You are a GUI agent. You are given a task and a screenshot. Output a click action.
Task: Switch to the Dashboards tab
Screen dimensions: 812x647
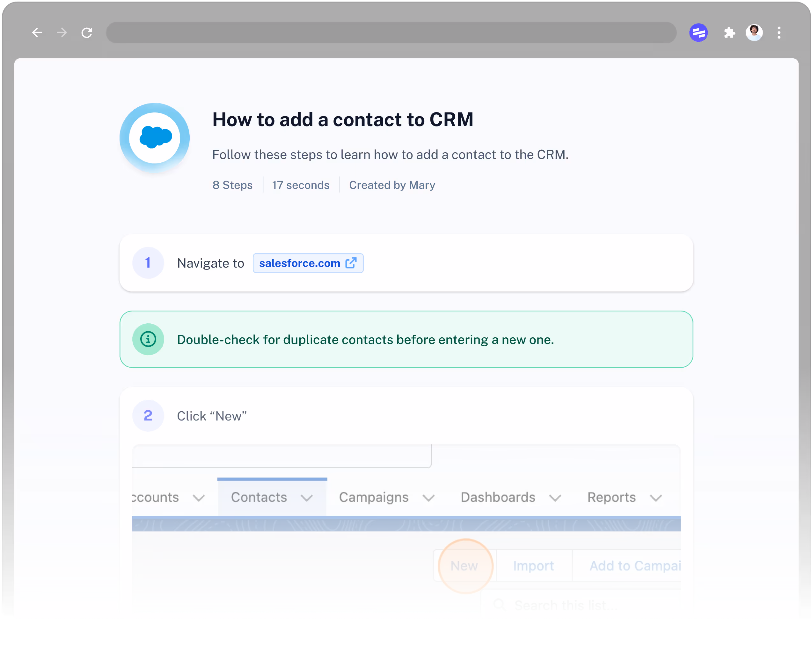pos(498,497)
